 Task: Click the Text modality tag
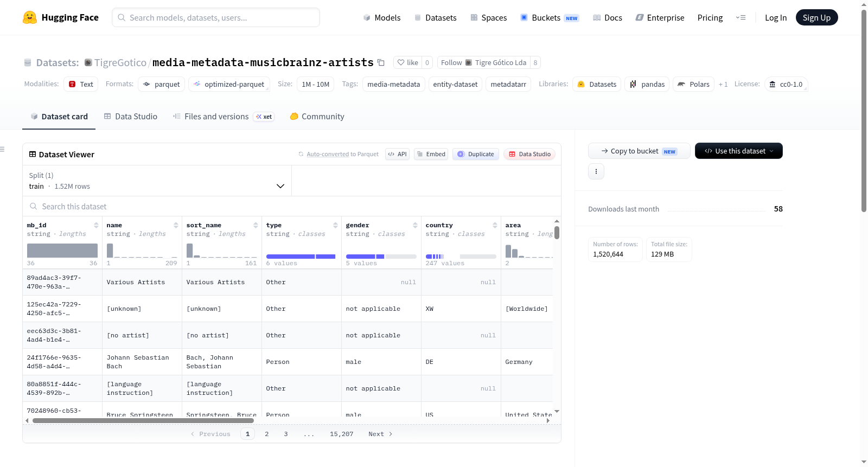[81, 84]
